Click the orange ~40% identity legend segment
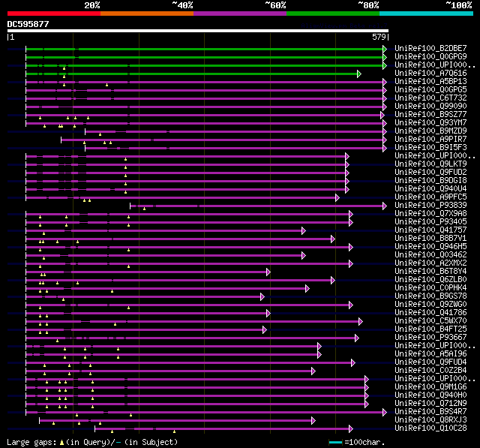Screen dimensions: 480x448 coord(147,14)
